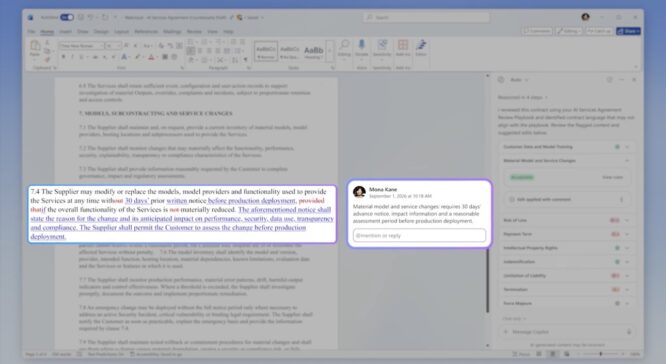Close the Copilot side pane
Screen dimensions: 666x364
coord(634,80)
